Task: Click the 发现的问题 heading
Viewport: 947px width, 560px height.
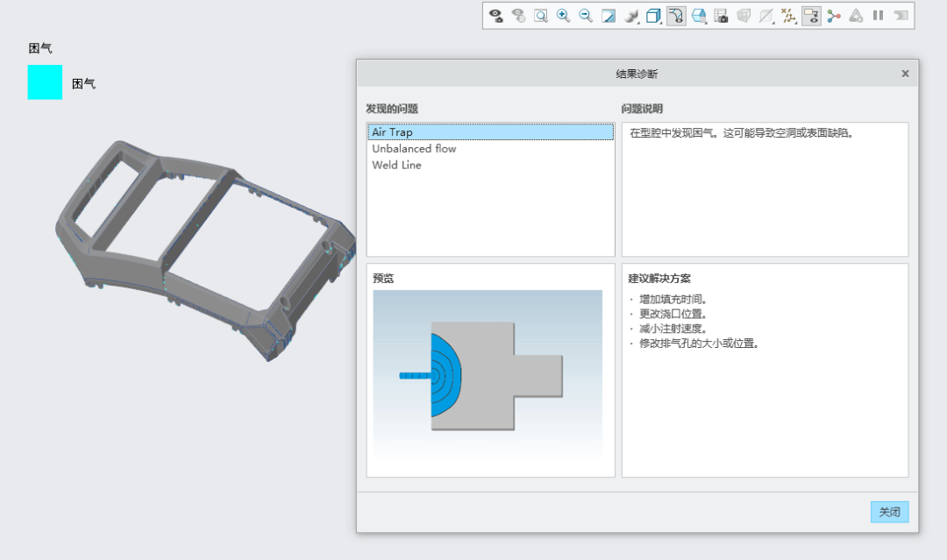Action: tap(392, 109)
